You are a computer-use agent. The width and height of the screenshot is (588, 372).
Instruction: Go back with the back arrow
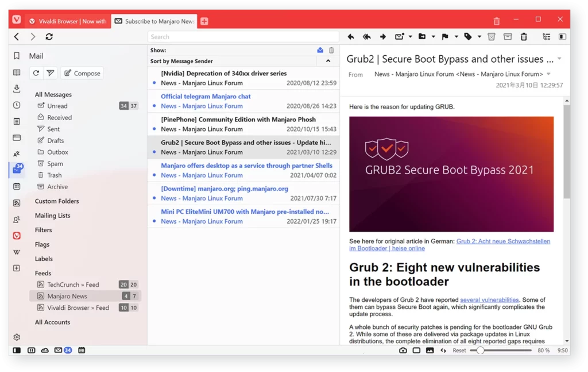[x=17, y=37]
